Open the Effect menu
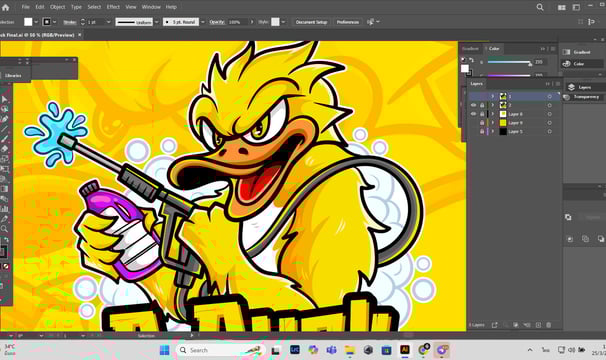 (113, 7)
